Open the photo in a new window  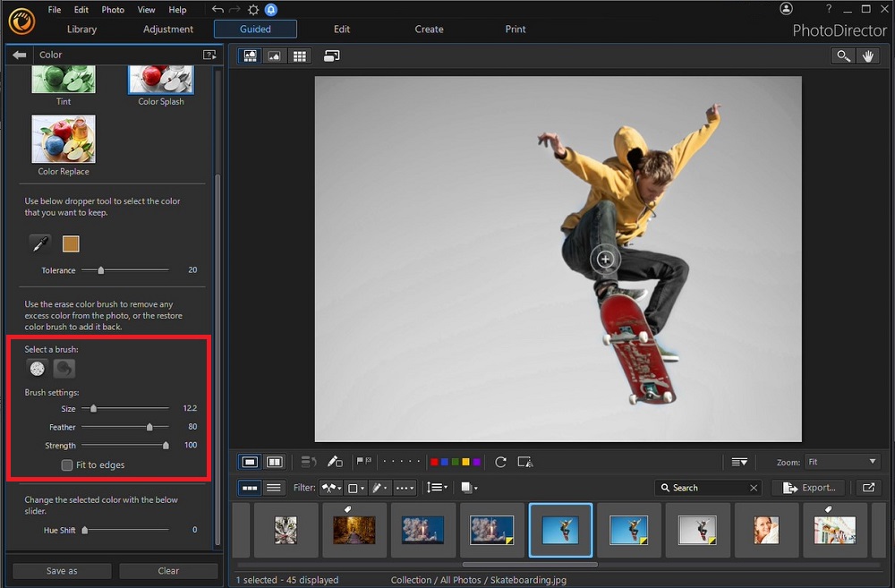pyautogui.click(x=331, y=55)
